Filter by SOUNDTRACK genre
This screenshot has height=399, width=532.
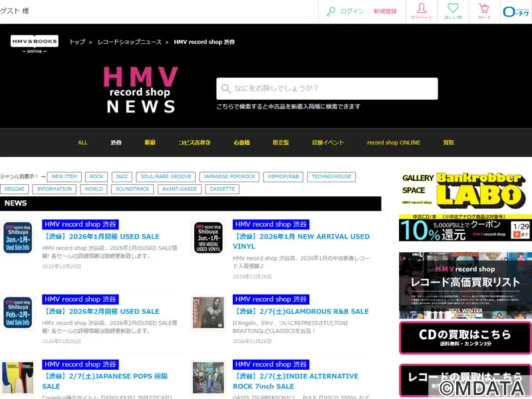132,189
